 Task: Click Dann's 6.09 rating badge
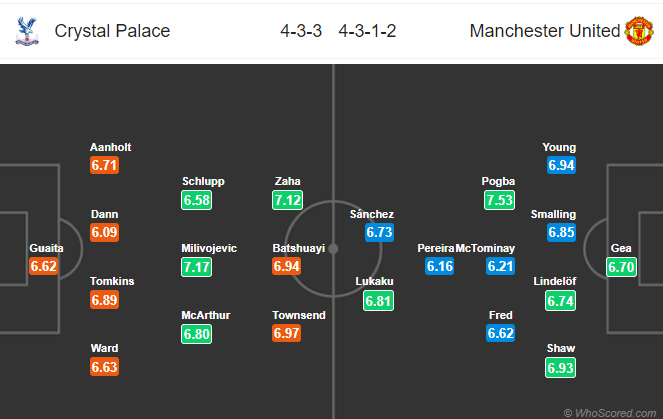(105, 232)
